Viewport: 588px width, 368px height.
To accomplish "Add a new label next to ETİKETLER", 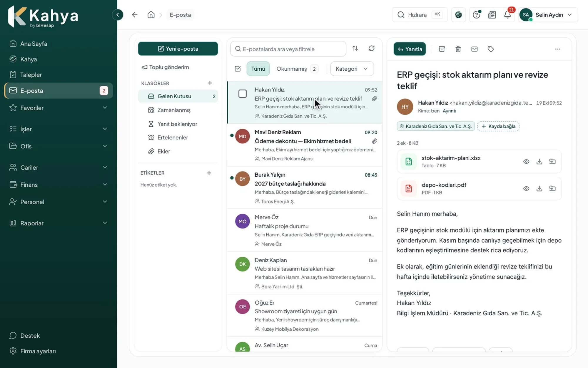I will point(209,173).
